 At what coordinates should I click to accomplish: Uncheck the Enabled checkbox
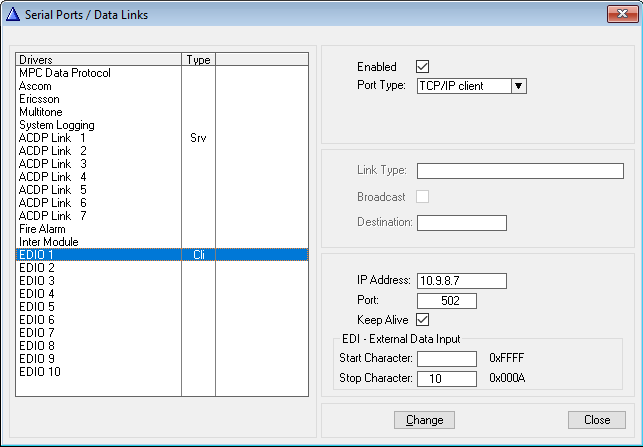click(x=422, y=66)
